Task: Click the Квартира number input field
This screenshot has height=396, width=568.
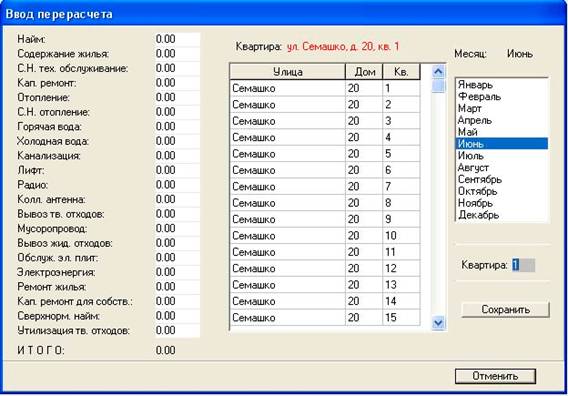Action: click(x=523, y=265)
